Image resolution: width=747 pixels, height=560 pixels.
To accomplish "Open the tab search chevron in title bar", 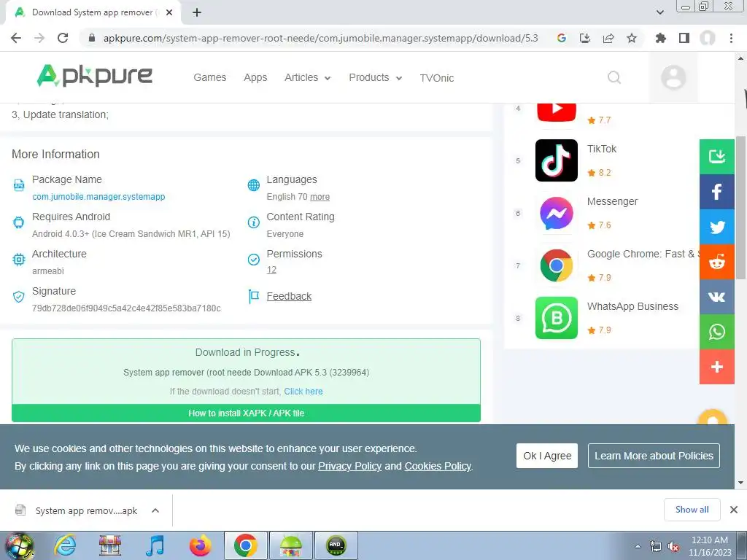I will pos(659,12).
